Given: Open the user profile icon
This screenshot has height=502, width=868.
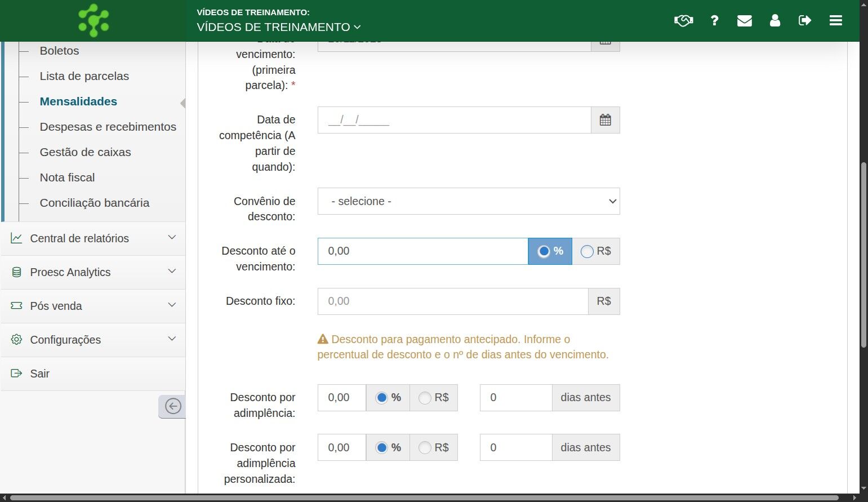Looking at the screenshot, I should point(775,21).
